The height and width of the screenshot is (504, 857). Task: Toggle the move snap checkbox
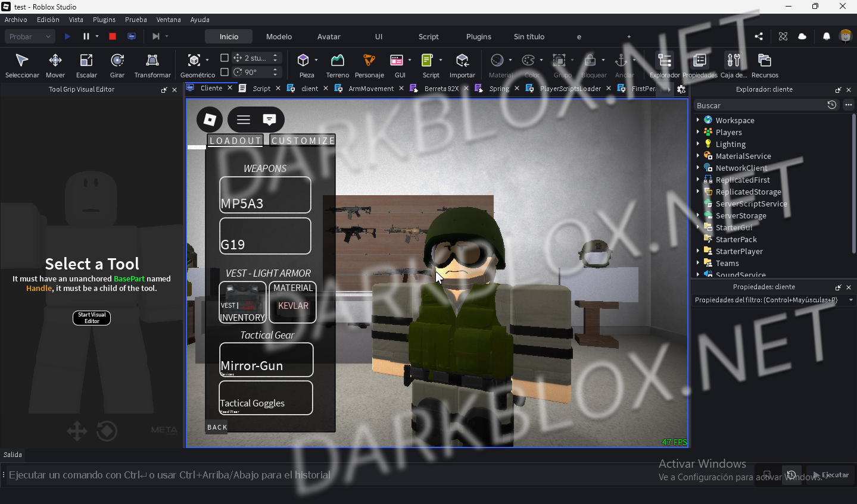225,58
